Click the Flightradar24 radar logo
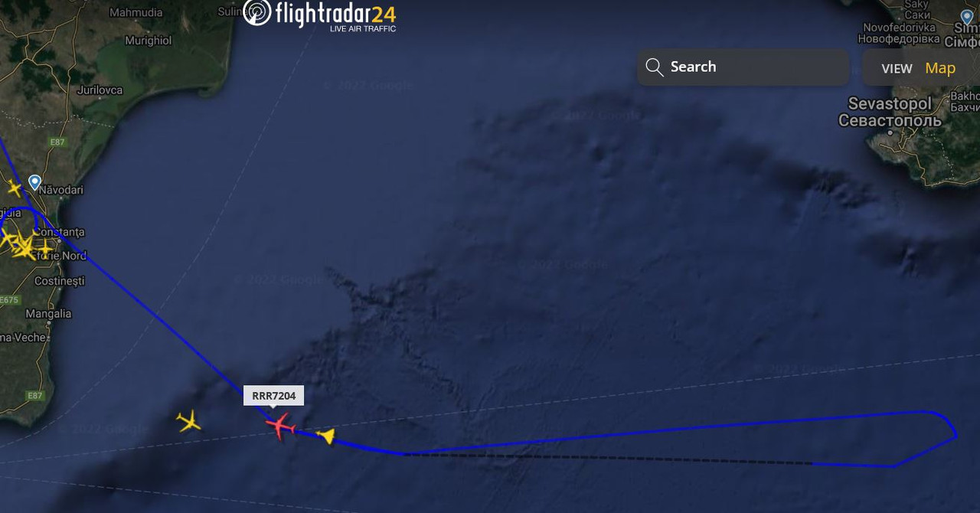This screenshot has width=980, height=513. click(x=257, y=12)
